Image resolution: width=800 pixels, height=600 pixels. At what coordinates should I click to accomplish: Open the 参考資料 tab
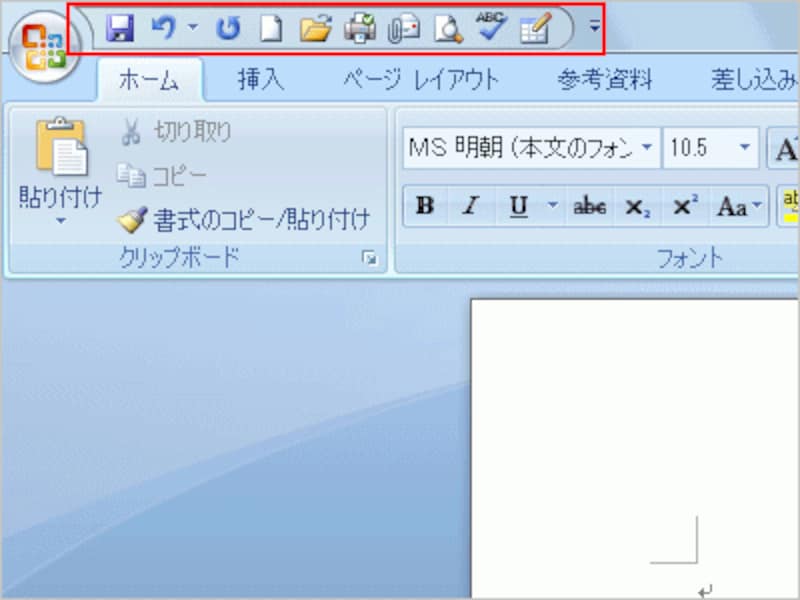tap(605, 81)
